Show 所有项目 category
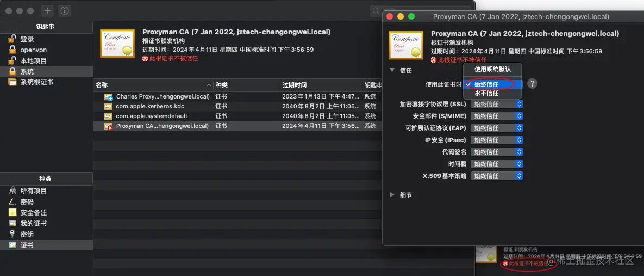Viewport: 644px width, 276px height. pyautogui.click(x=46, y=191)
